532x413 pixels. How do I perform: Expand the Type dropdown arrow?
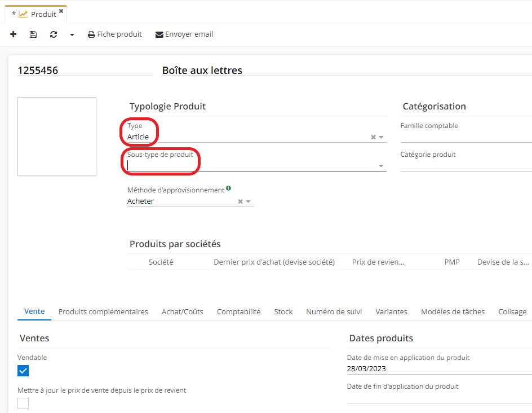coord(382,137)
